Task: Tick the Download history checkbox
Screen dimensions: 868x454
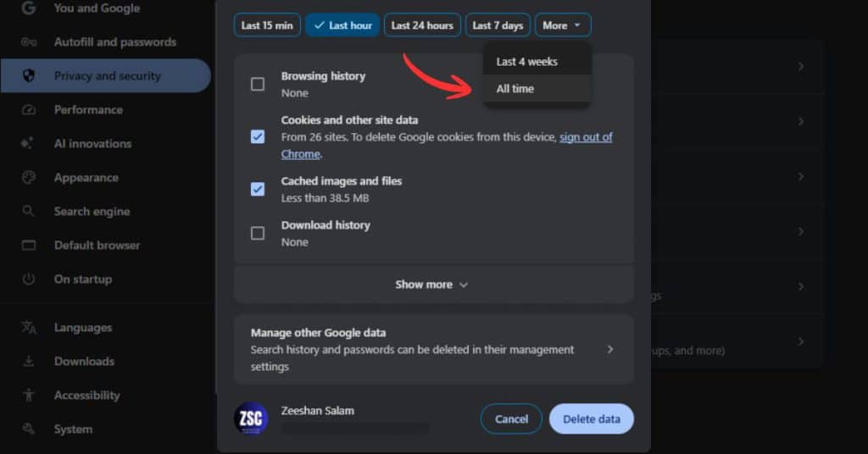Action: coord(258,233)
